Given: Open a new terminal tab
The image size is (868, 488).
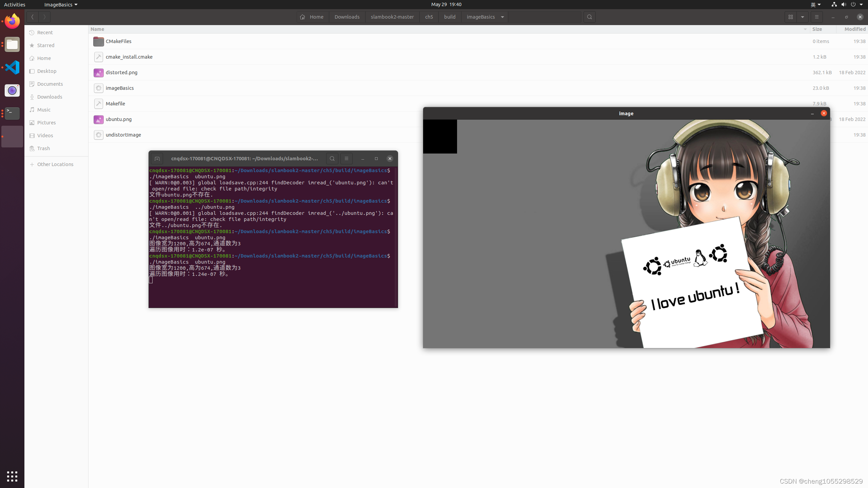Looking at the screenshot, I should pos(157,158).
